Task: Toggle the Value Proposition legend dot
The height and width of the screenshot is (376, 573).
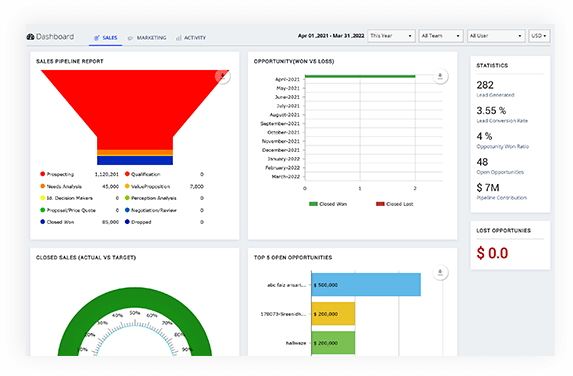Action: tap(127, 186)
